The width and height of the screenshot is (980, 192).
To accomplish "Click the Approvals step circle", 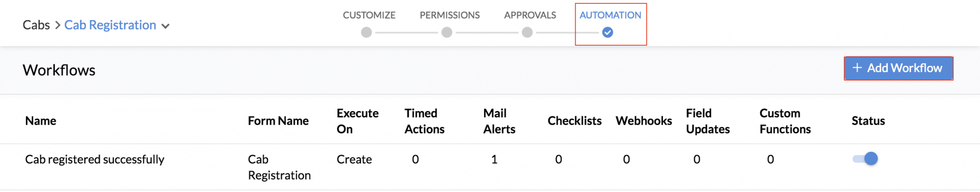I will (527, 32).
